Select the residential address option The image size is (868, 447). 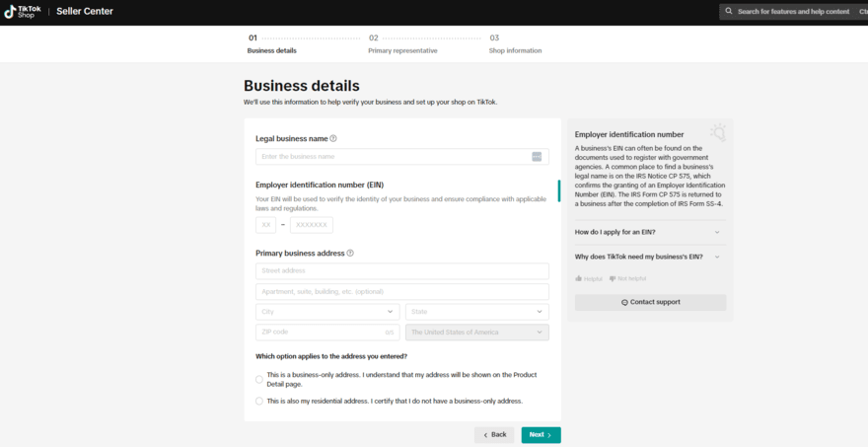coord(259,401)
